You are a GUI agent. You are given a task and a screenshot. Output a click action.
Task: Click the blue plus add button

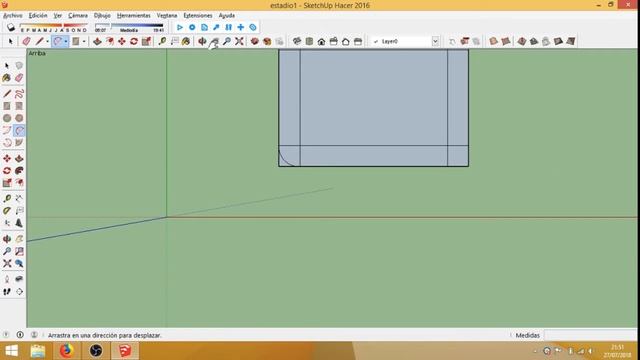click(241, 27)
